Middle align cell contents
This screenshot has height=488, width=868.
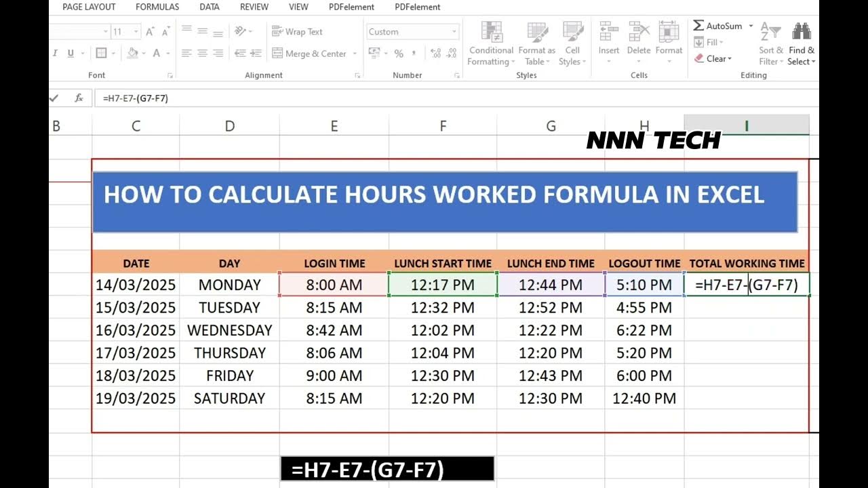[x=202, y=30]
